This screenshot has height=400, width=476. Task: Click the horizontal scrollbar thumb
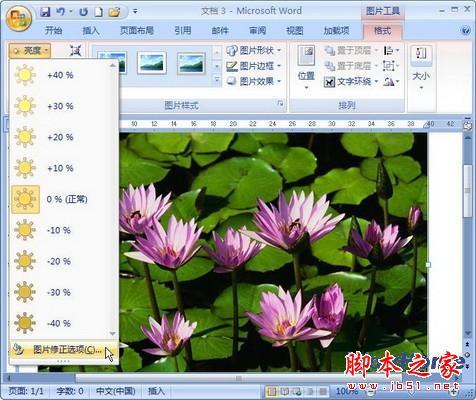[x=238, y=378]
